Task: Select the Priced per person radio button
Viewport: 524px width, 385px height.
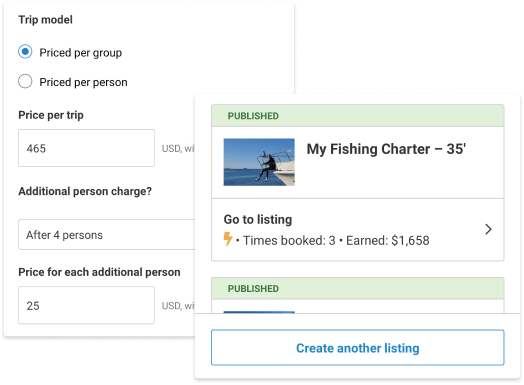Action: 25,81
